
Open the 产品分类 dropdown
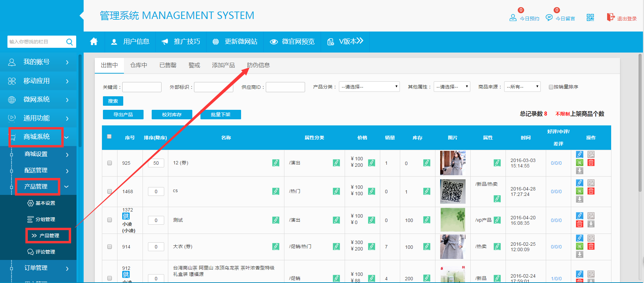(369, 87)
